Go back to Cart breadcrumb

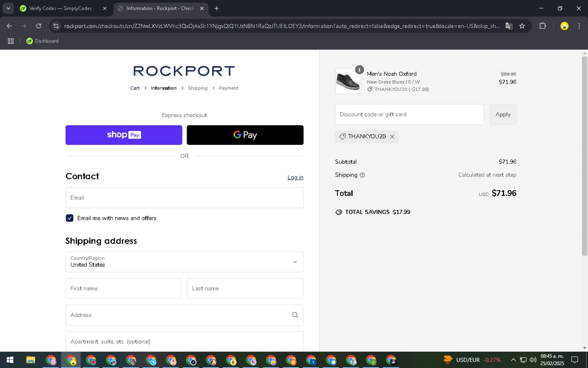[135, 88]
